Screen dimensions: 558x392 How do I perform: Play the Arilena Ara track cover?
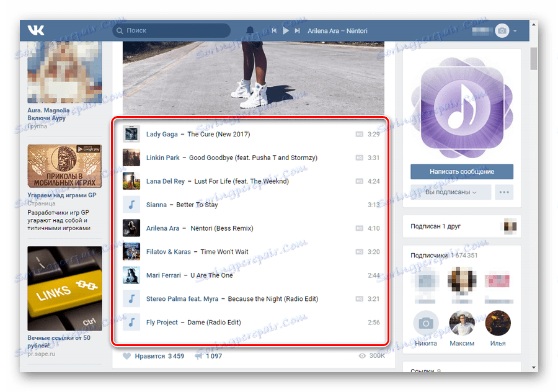(x=131, y=228)
